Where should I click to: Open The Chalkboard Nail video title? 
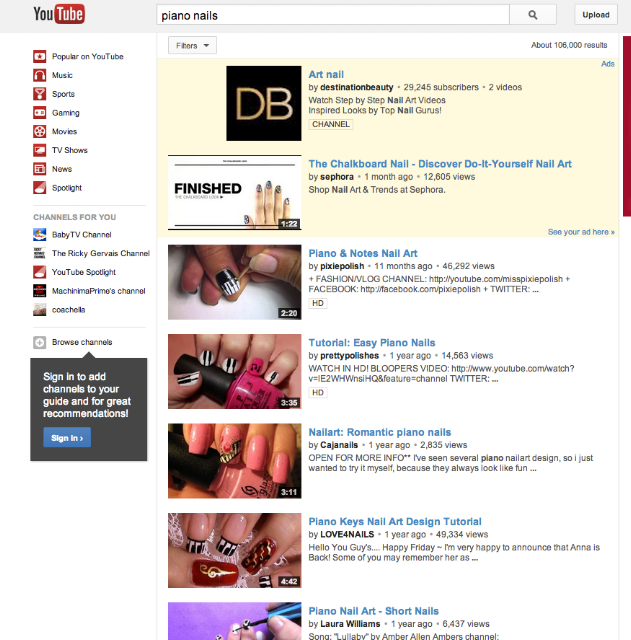[440, 164]
